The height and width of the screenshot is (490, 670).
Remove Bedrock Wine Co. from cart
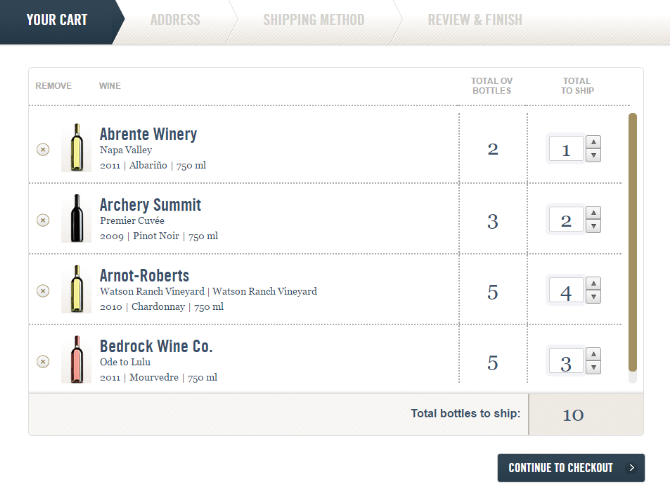(43, 361)
